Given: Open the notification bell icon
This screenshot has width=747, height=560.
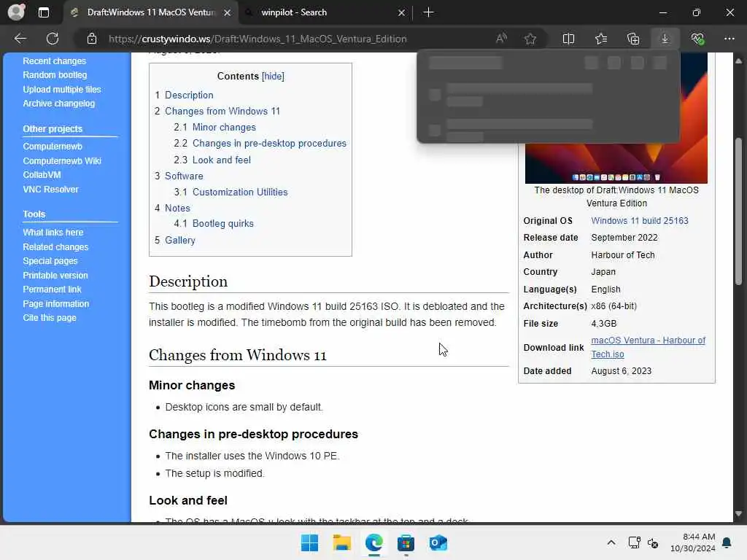Looking at the screenshot, I should point(727,542).
